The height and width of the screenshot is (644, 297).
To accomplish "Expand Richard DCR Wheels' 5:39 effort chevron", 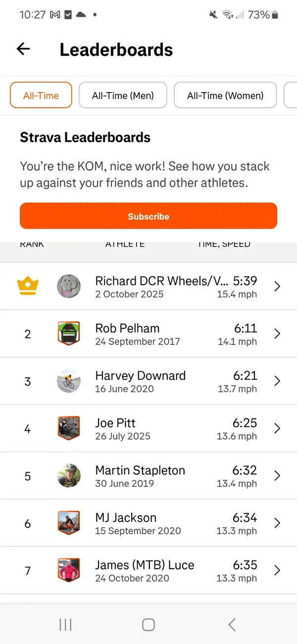I will coord(277,286).
